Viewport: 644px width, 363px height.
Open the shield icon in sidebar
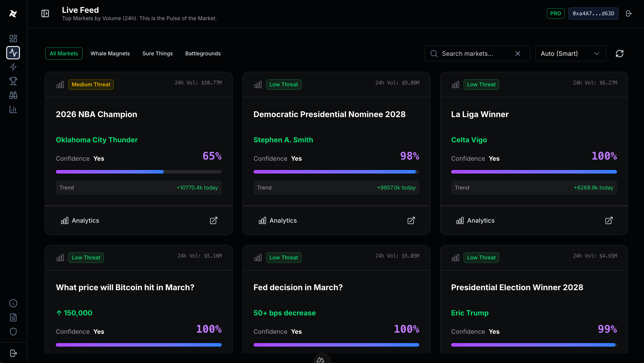13,332
